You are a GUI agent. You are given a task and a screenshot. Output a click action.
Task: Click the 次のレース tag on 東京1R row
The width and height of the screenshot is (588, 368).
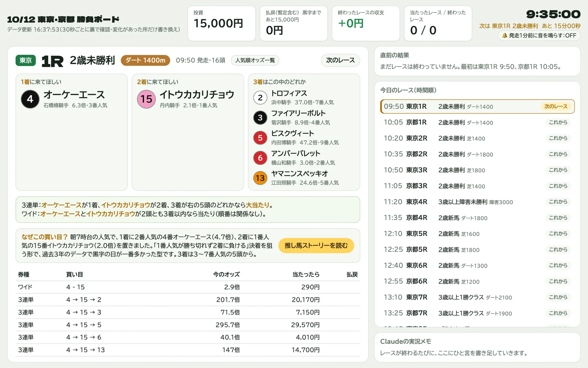point(556,107)
